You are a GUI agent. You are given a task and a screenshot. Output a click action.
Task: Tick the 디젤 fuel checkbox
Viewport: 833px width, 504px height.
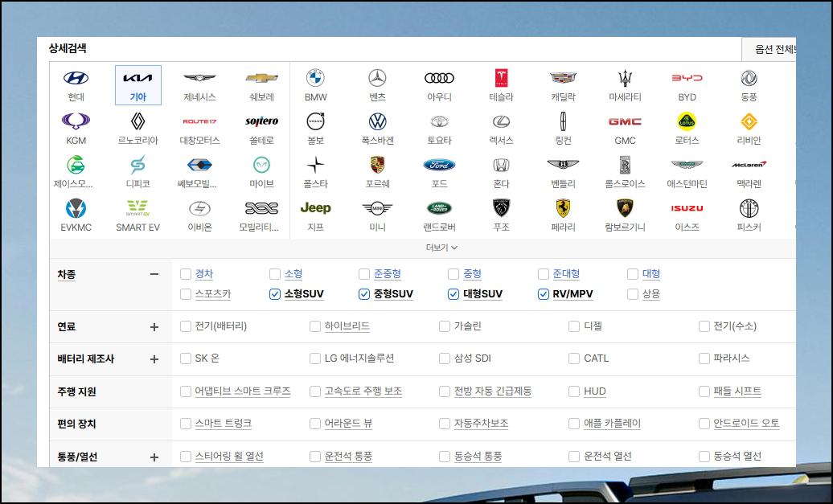pyautogui.click(x=574, y=326)
